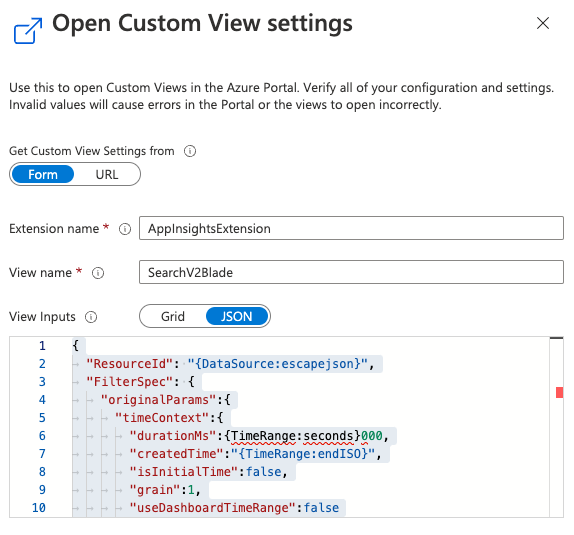574x535 pixels.
Task: Click the View name field with SearchV2Blade
Action: tap(351, 272)
